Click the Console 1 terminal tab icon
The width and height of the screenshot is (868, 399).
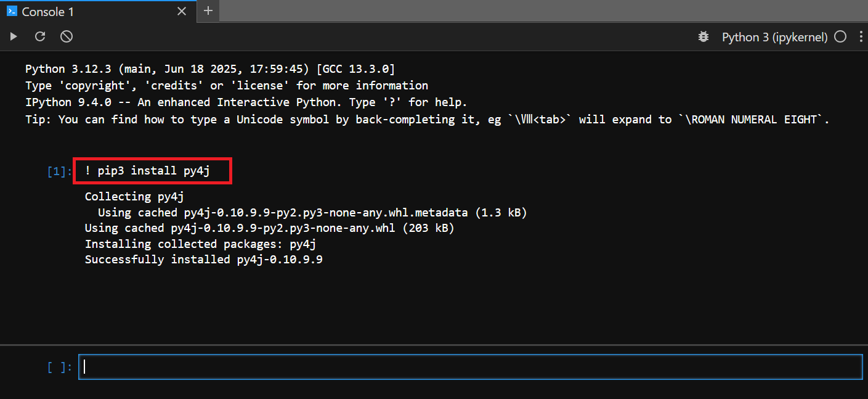12,11
